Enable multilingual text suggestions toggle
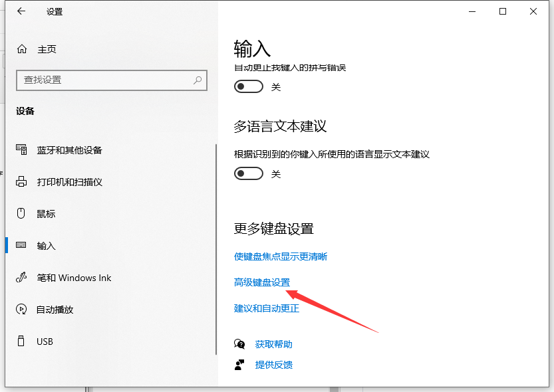554x392 pixels. point(249,174)
